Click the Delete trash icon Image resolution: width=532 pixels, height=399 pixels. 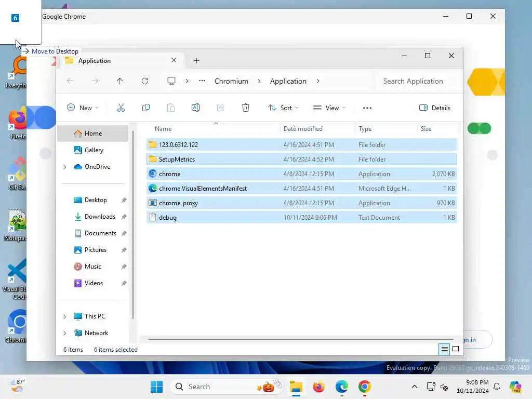[x=246, y=108]
